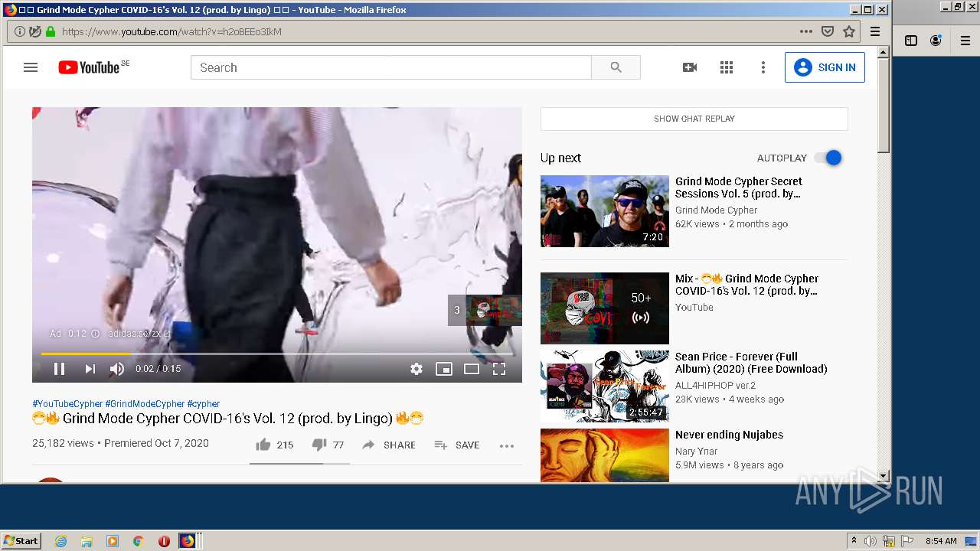This screenshot has width=980, height=551.
Task: Click the search magnifier button
Action: pos(616,67)
